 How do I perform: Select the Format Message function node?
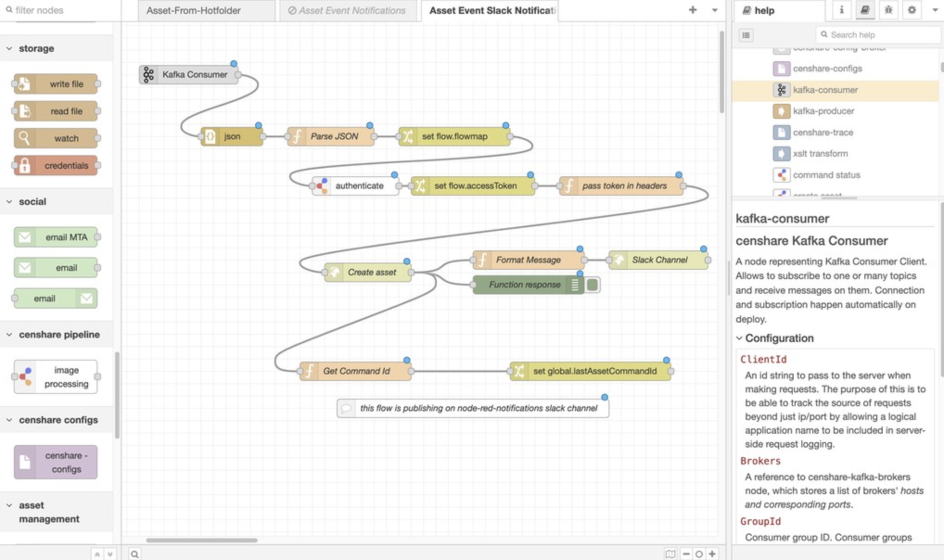pyautogui.click(x=529, y=260)
